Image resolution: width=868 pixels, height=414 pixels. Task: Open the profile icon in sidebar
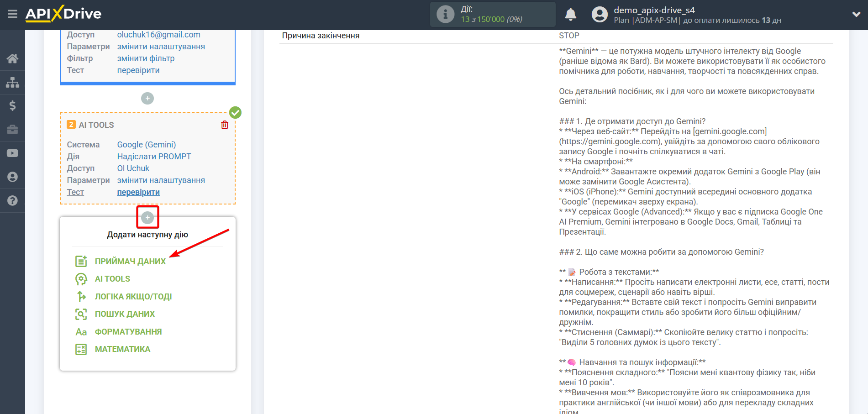[12, 177]
